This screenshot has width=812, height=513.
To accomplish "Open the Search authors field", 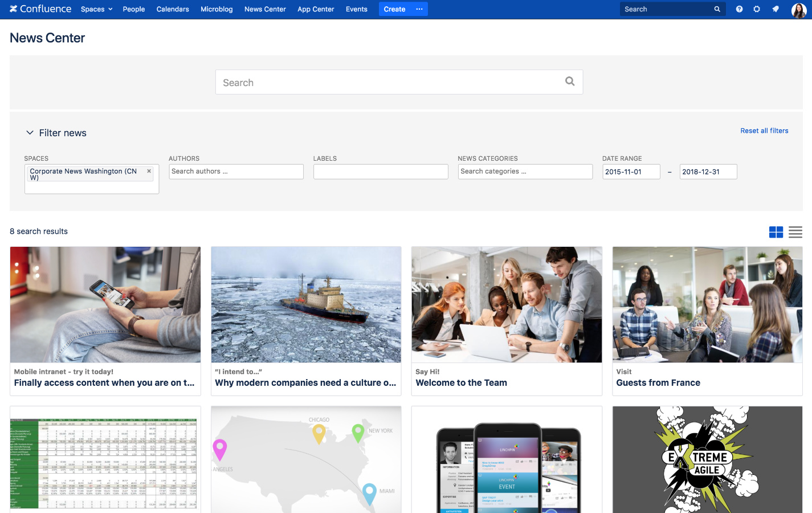I will coord(236,172).
